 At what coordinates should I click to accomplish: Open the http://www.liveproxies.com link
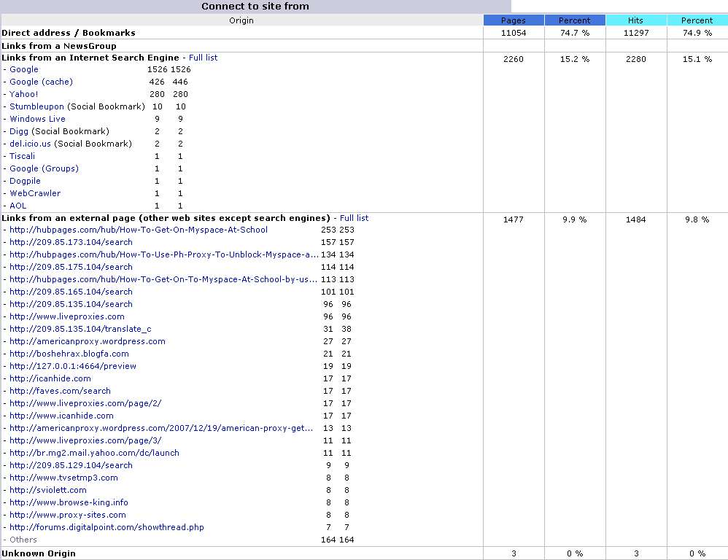67,316
